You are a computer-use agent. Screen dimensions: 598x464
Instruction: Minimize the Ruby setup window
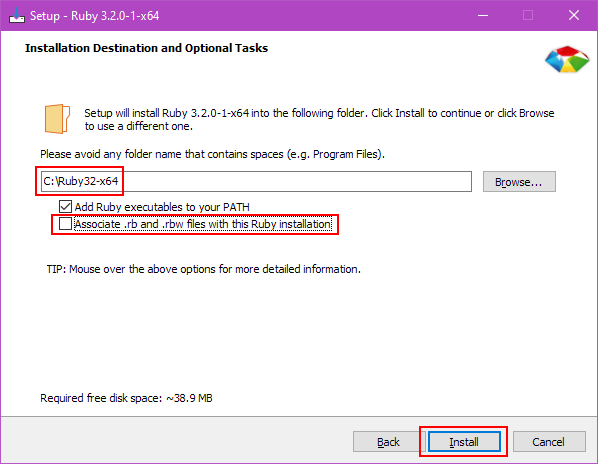(483, 15)
